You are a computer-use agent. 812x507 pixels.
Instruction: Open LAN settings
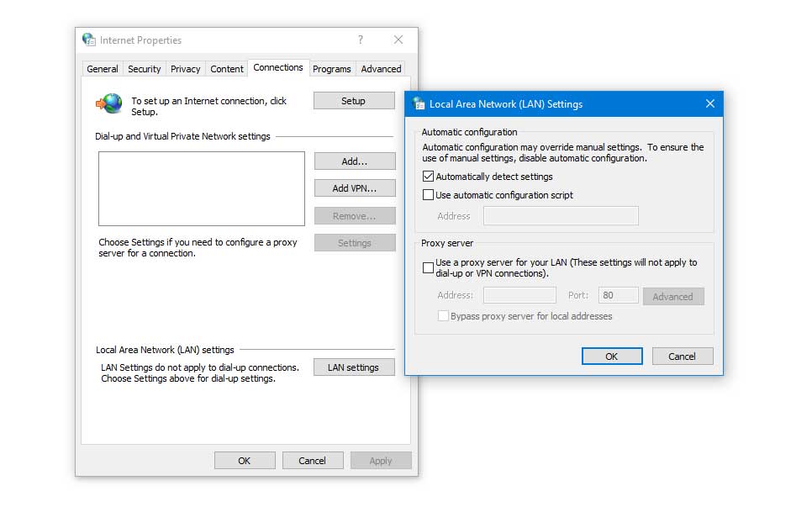pyautogui.click(x=354, y=367)
